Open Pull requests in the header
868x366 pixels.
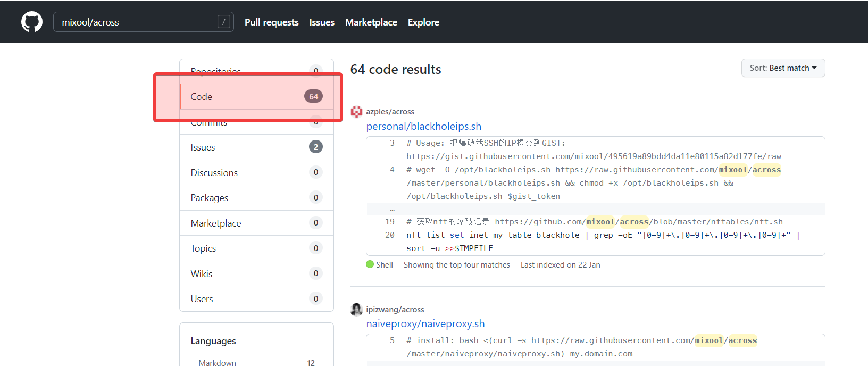click(x=272, y=22)
